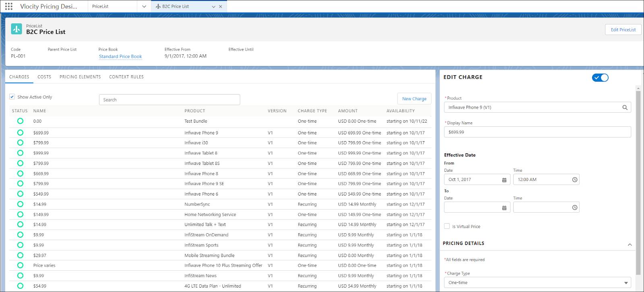Click the charges Search box
The image size is (644, 292).
click(169, 100)
